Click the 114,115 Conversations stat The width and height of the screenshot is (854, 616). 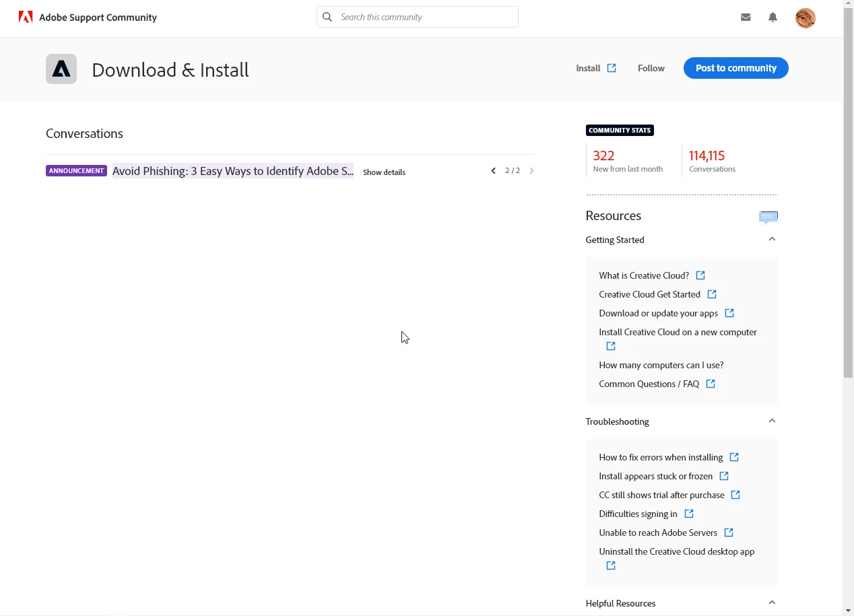click(712, 161)
